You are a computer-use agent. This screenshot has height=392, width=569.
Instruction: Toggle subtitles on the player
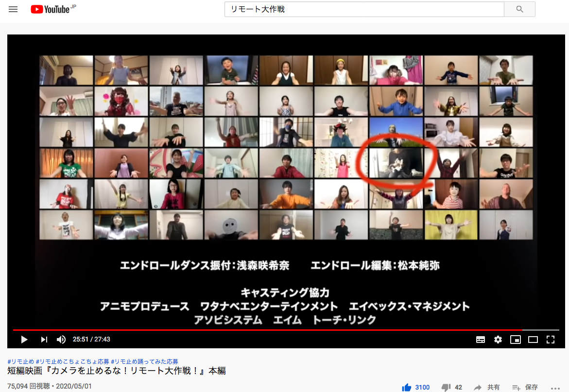(480, 340)
